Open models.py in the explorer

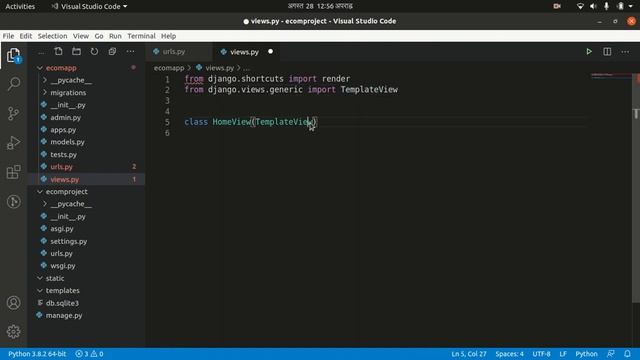tap(67, 142)
